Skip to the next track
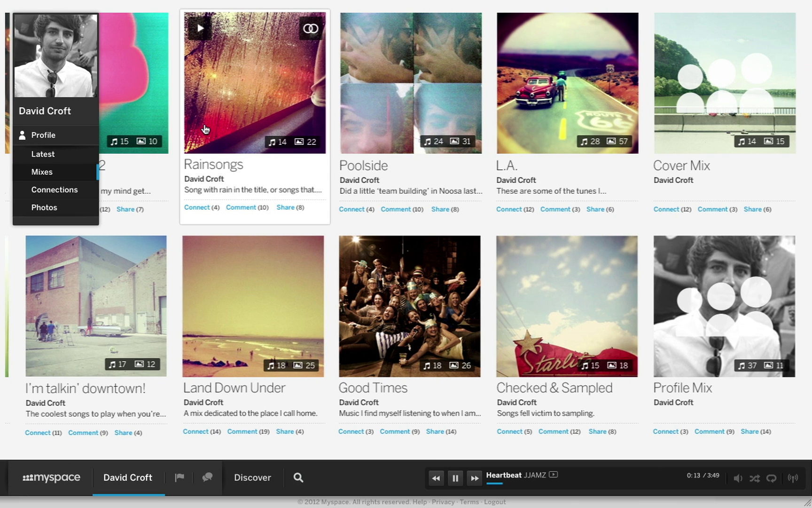The width and height of the screenshot is (812, 508). (x=475, y=478)
